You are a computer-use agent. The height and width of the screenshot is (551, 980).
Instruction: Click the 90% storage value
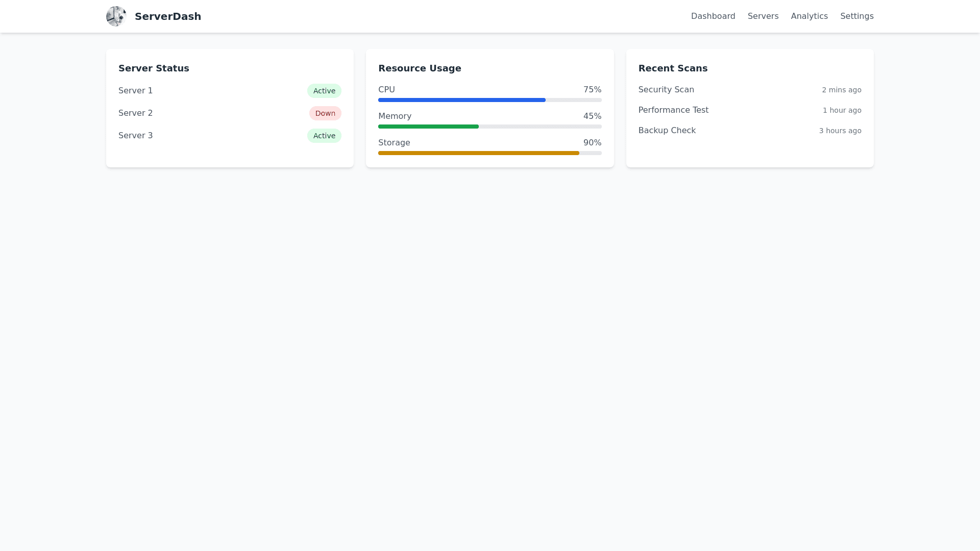coord(592,143)
